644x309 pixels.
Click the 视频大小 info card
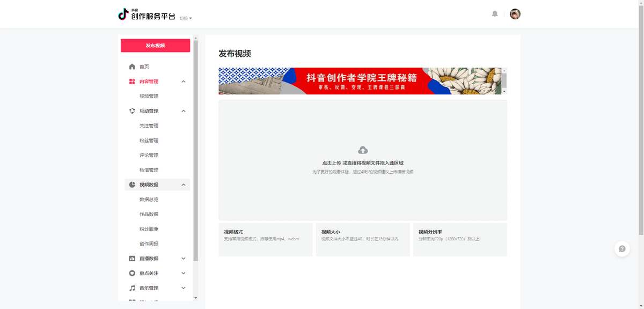click(x=363, y=240)
